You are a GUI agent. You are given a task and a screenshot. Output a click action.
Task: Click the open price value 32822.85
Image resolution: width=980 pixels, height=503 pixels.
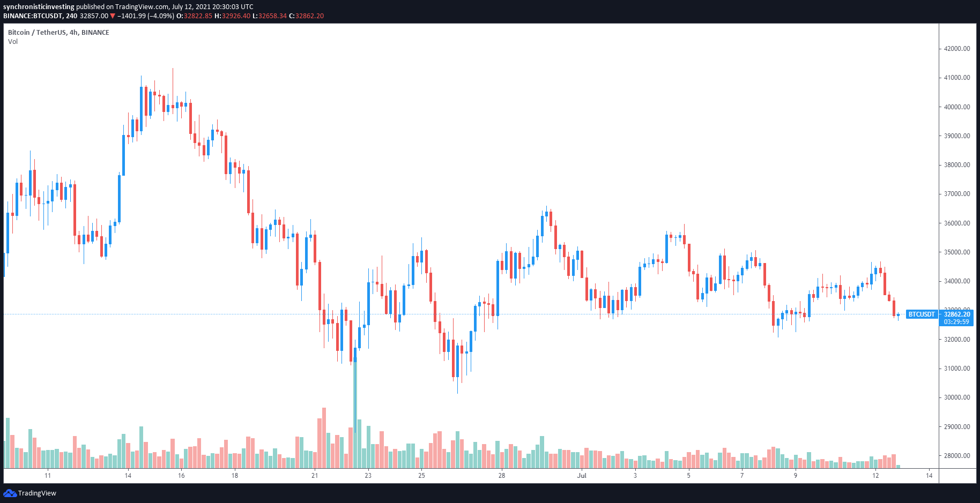pyautogui.click(x=198, y=16)
